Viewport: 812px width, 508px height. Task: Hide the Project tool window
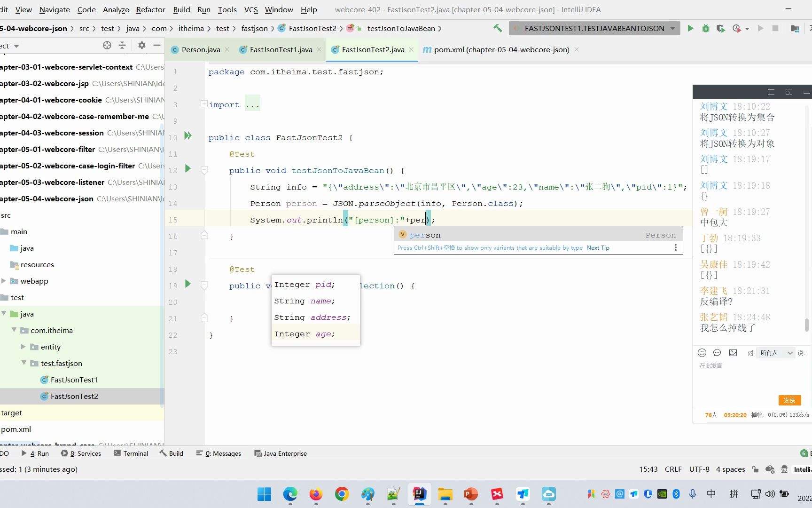[x=157, y=45]
